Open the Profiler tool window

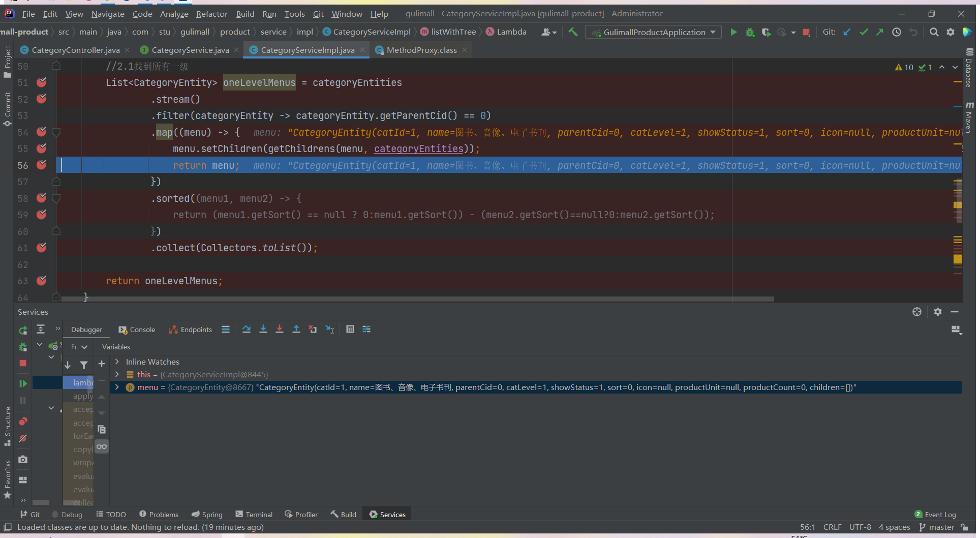[301, 515]
